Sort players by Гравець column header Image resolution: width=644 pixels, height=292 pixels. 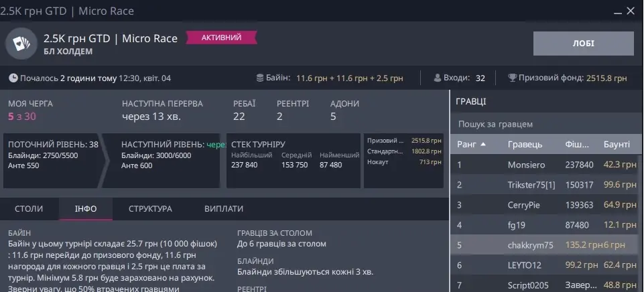pyautogui.click(x=525, y=145)
